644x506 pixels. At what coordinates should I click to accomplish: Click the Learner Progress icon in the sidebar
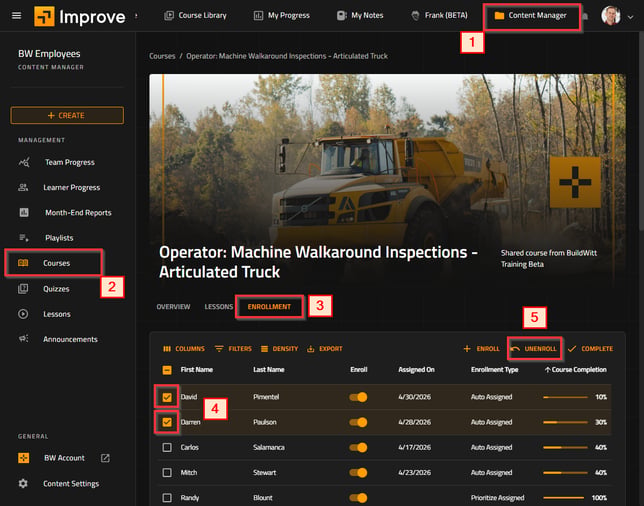tap(23, 188)
